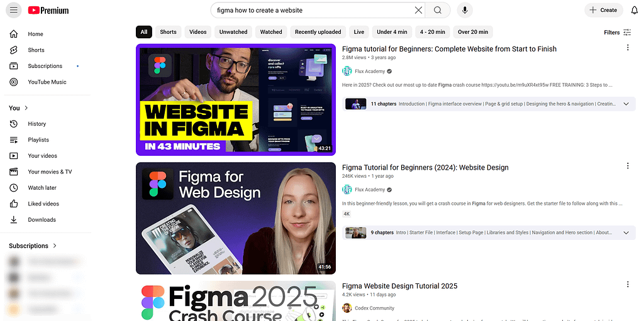Viewport: 644px width, 321px height.
Task: Click the 4K badge on second video
Action: (347, 214)
